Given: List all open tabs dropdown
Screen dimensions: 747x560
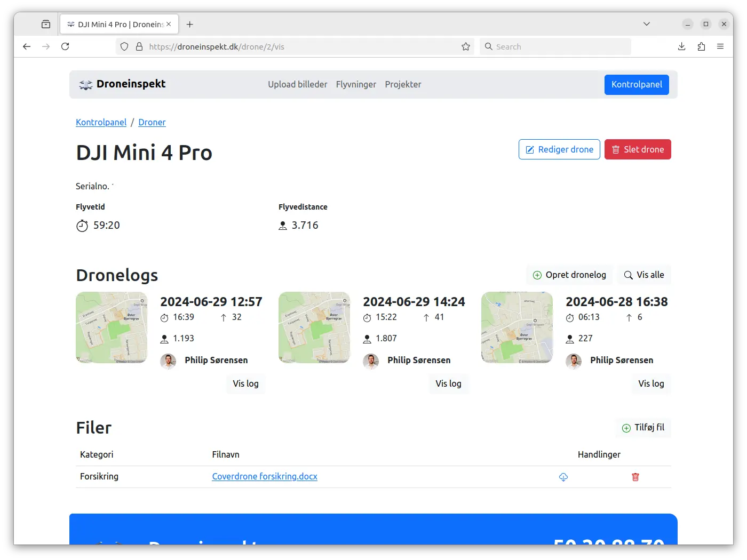Looking at the screenshot, I should click(x=647, y=24).
